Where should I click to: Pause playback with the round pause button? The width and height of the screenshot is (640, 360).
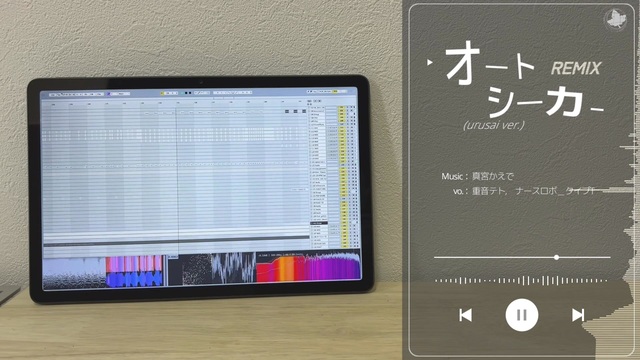click(522, 315)
